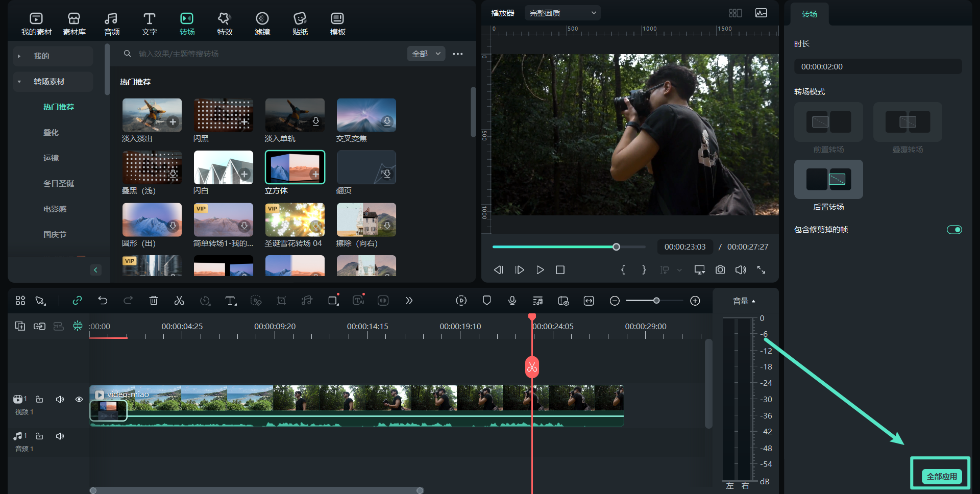Zoom out timeline with minus button

point(615,301)
